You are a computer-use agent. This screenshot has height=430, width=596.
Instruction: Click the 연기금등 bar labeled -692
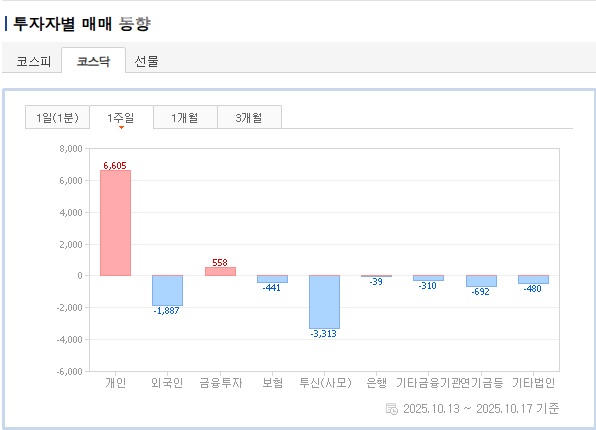tap(482, 281)
